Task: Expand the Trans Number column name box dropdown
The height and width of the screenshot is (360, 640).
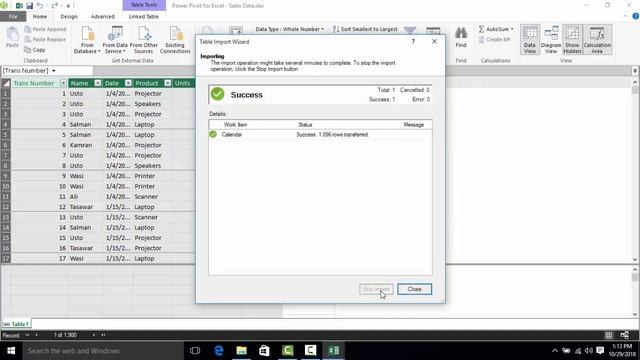Action: (x=53, y=71)
